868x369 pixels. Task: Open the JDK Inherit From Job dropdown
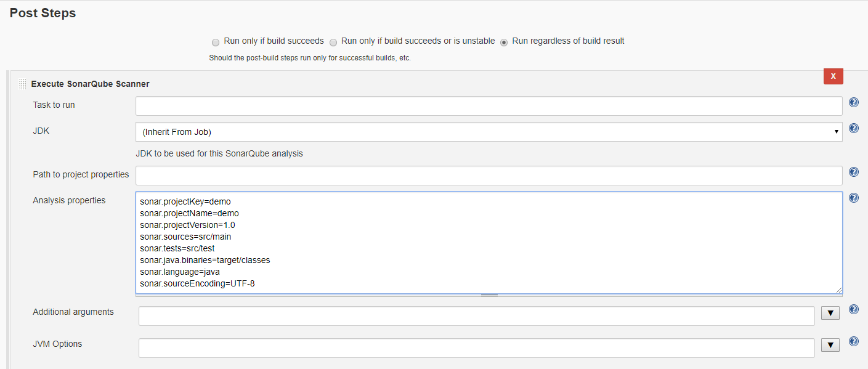point(489,132)
